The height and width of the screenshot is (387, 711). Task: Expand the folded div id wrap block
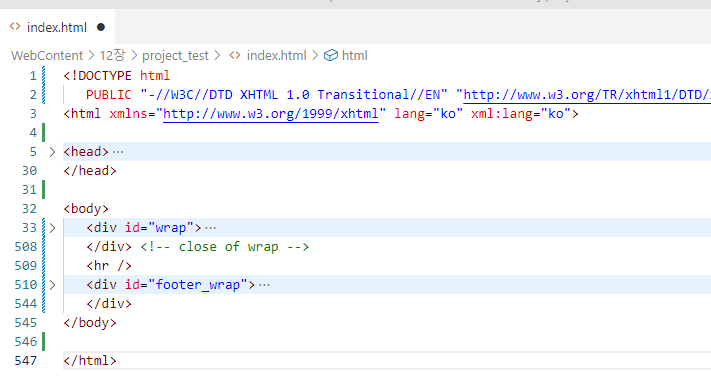[x=52, y=228]
